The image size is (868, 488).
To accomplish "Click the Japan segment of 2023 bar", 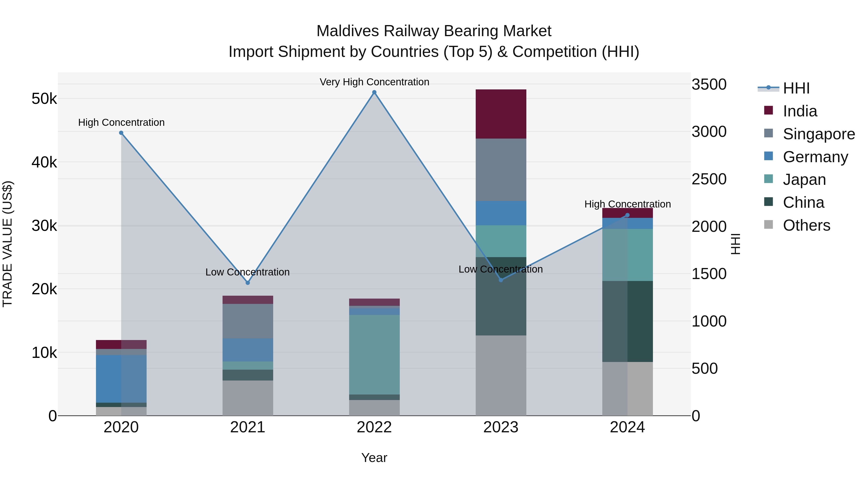I will point(501,241).
